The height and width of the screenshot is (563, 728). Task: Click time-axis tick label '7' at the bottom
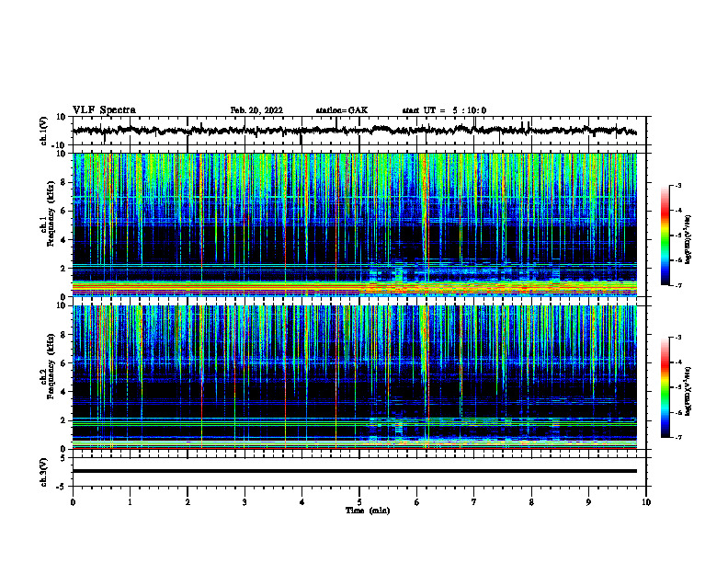click(474, 502)
